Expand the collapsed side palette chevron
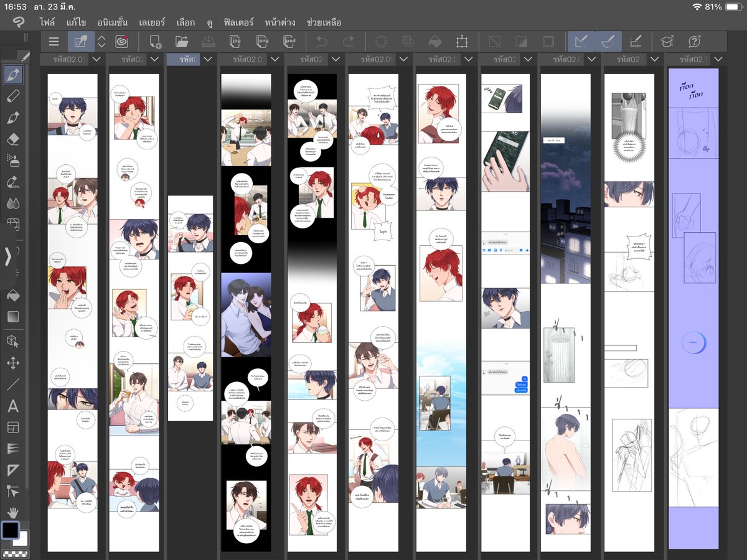Viewport: 747px width, 560px height. [8, 256]
